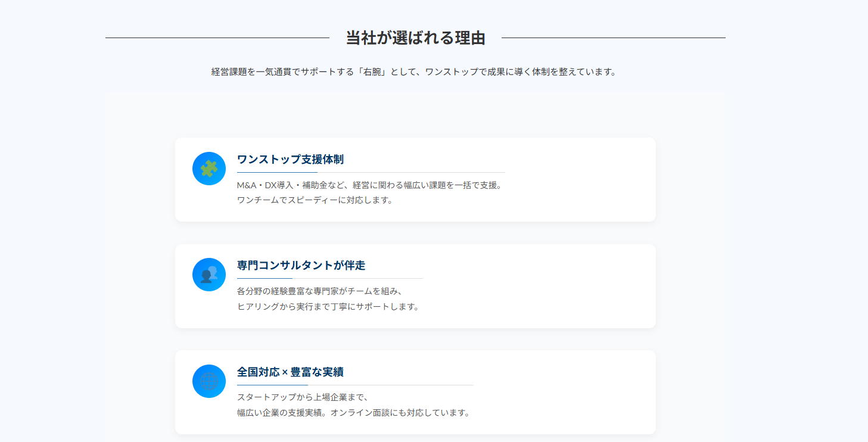
Task: Click the ワンストップ支援体制 card
Action: (x=415, y=179)
